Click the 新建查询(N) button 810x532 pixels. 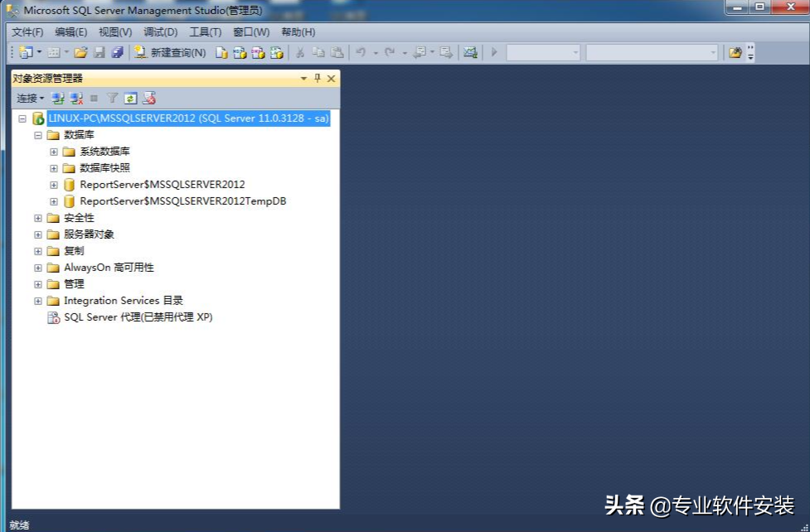(x=170, y=52)
